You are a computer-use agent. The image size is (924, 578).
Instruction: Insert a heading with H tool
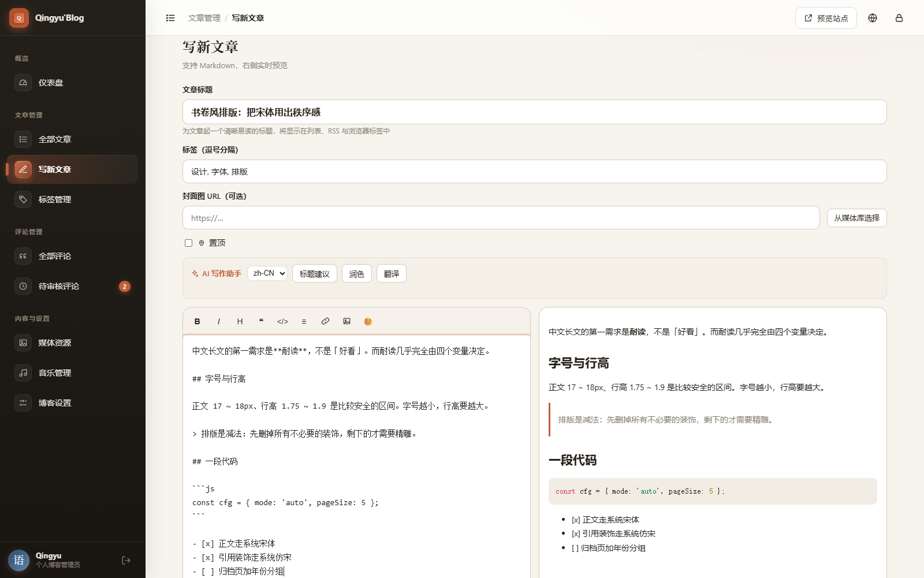(240, 321)
